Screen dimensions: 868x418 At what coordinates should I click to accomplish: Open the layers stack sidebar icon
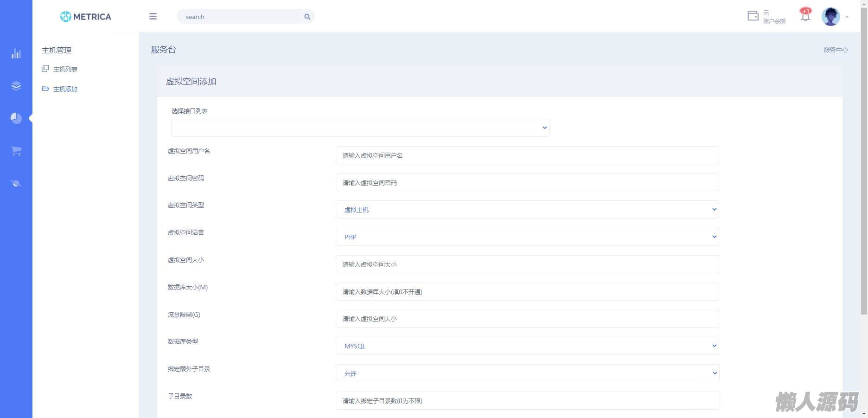click(16, 86)
